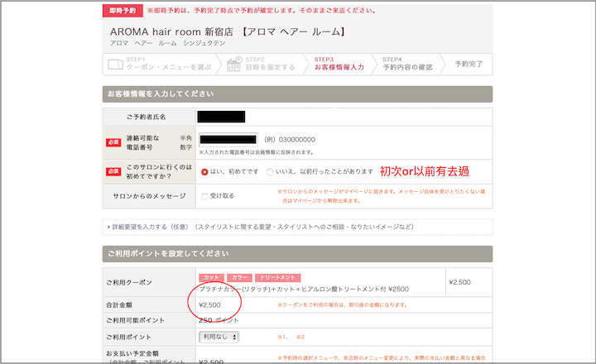Click the 必須 badge beside phone number

(x=113, y=142)
